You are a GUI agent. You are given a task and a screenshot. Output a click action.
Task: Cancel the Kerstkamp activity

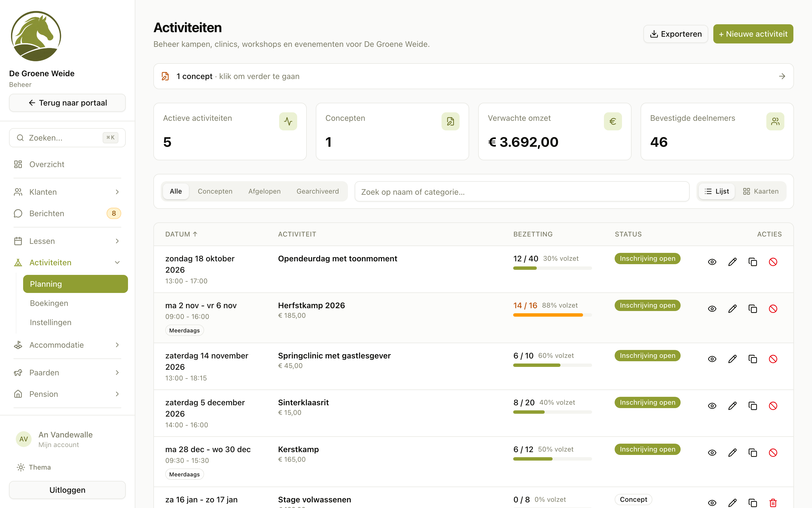pyautogui.click(x=773, y=453)
